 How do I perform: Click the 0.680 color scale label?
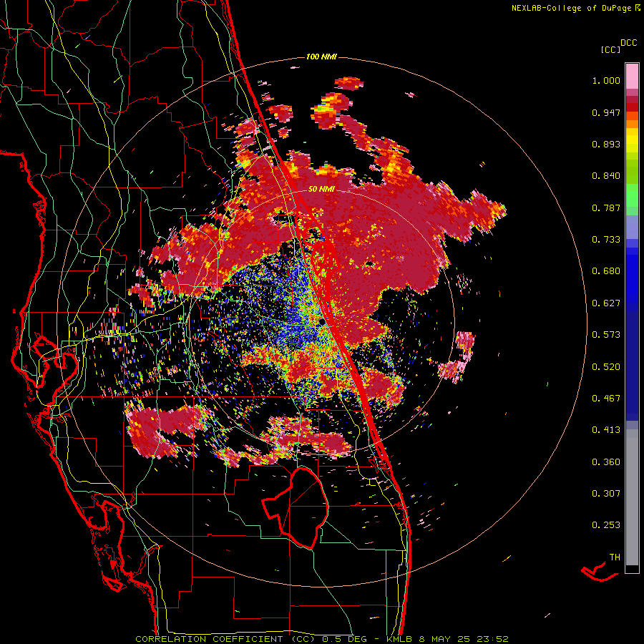coord(606,271)
